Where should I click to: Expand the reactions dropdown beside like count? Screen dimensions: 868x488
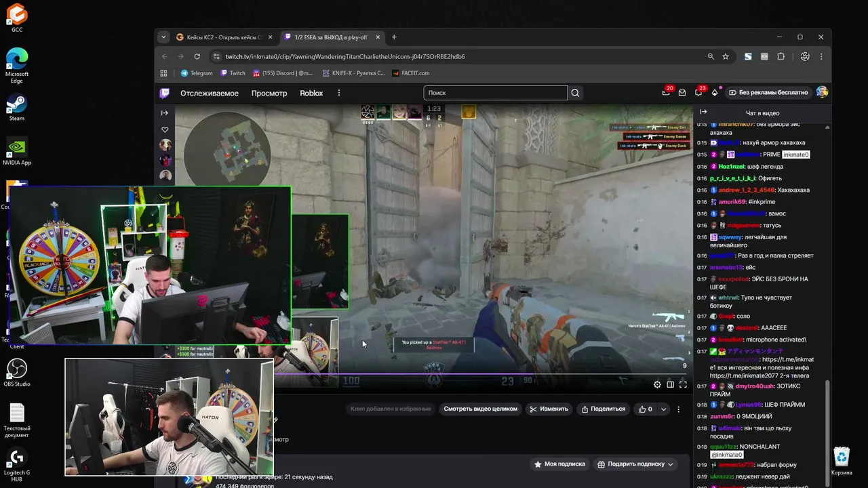click(663, 409)
